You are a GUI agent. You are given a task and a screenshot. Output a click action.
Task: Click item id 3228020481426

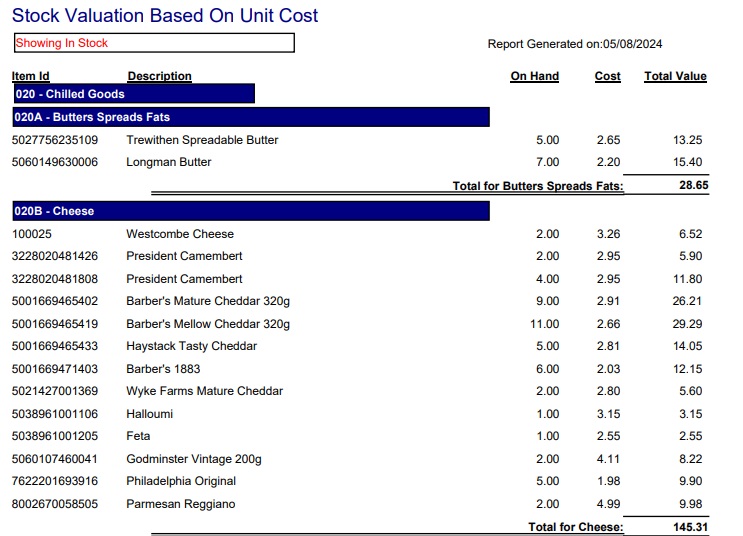(55, 256)
